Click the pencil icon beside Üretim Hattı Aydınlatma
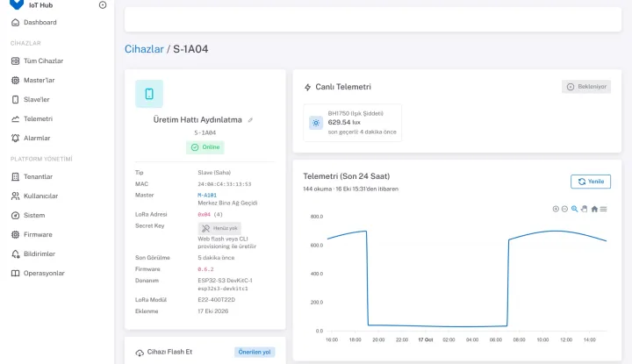Image resolution: width=632 pixels, height=364 pixels. [x=250, y=120]
